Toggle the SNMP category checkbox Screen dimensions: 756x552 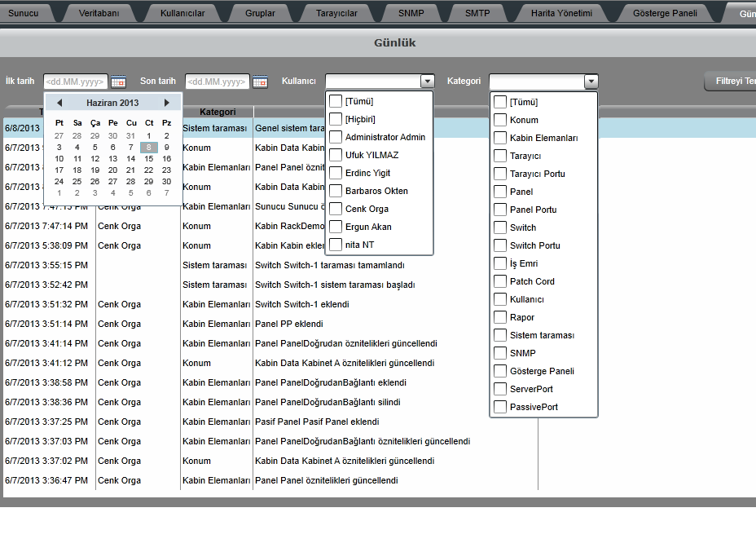pyautogui.click(x=500, y=353)
